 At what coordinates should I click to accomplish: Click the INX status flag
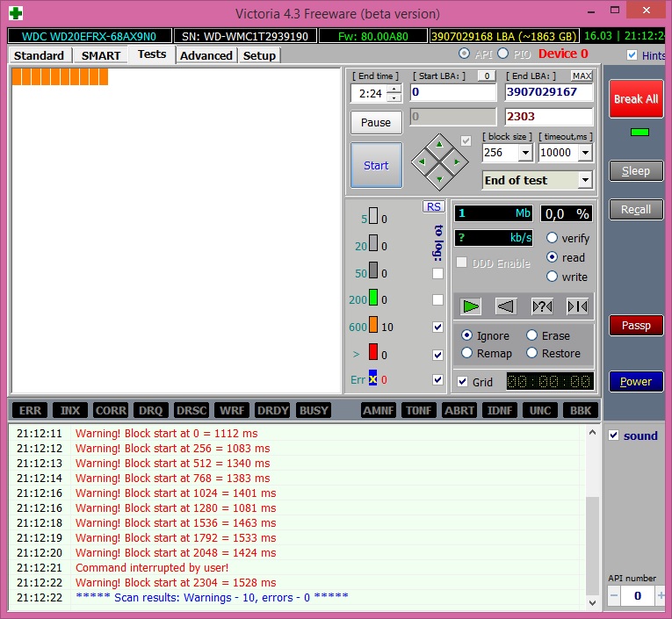[70, 411]
